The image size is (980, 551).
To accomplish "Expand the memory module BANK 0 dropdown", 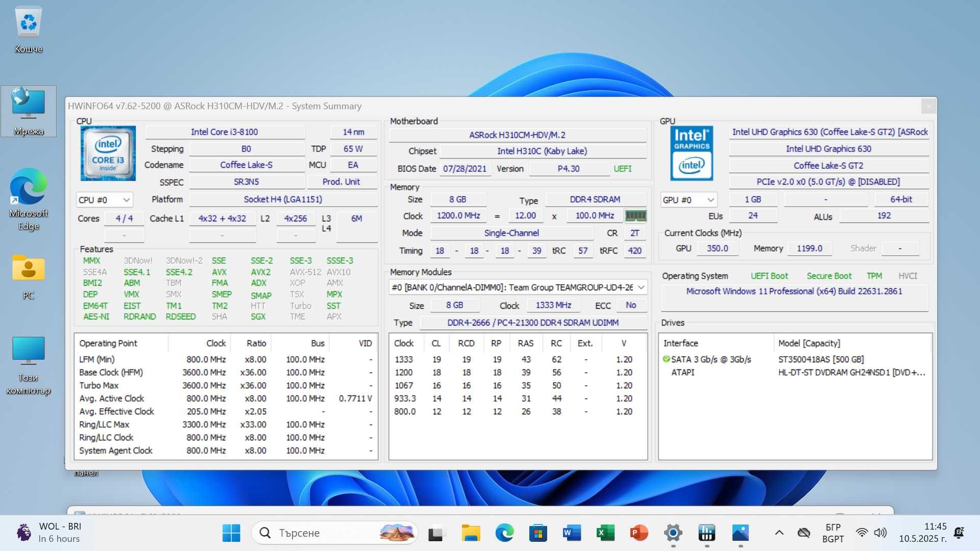I will (518, 287).
